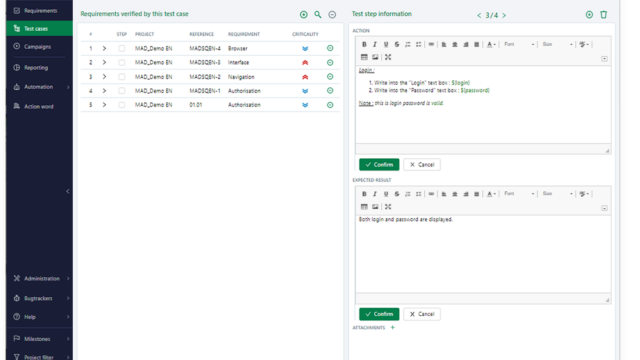Add a requirement with the plus icon
Image resolution: width=640 pixels, height=360 pixels.
(x=304, y=15)
